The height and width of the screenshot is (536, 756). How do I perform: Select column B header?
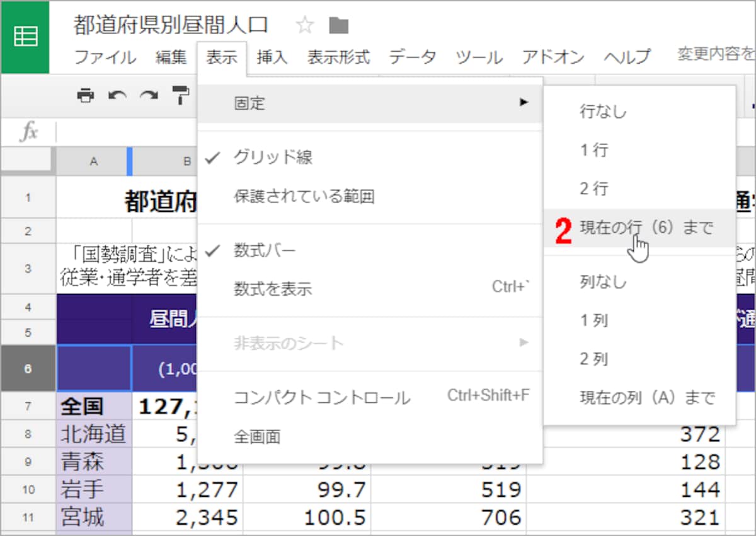(x=165, y=161)
